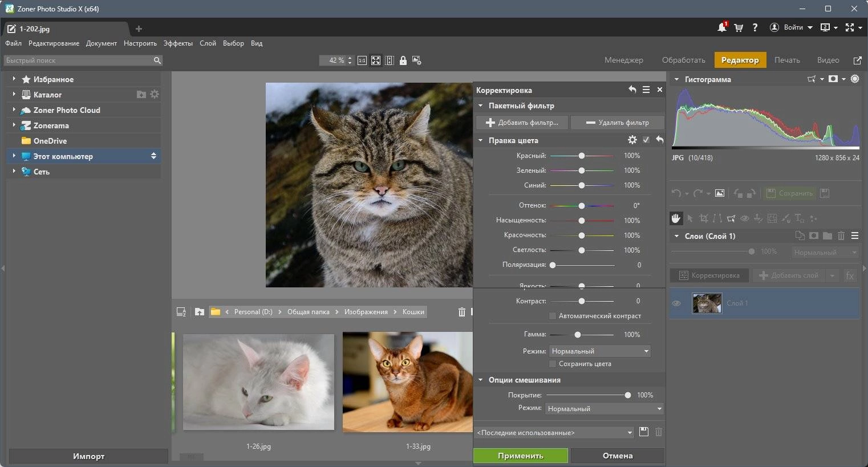Select thumbnail 1-33.jpg Abyssinian cat
Viewport: 868px width, 467px height.
408,382
